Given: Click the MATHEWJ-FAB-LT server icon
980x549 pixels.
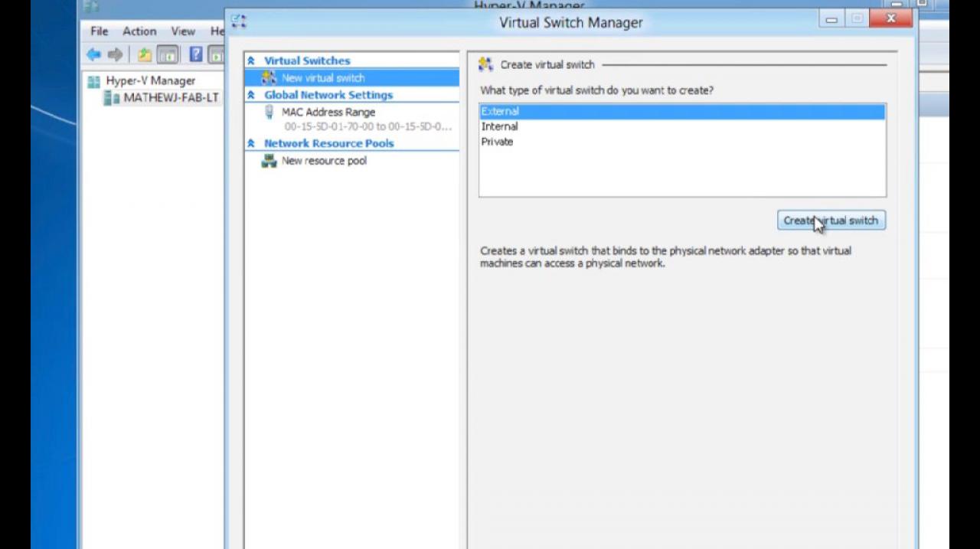Looking at the screenshot, I should coord(112,98).
